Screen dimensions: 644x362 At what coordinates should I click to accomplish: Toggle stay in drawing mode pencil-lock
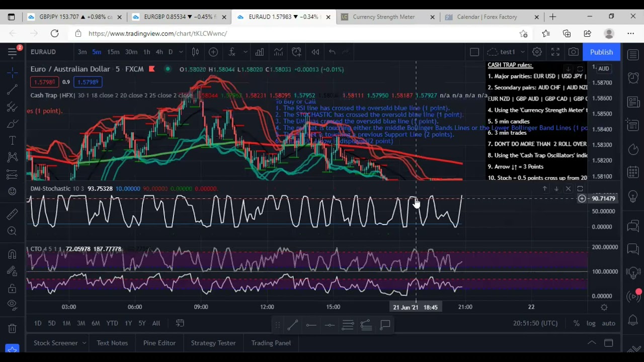pyautogui.click(x=13, y=271)
